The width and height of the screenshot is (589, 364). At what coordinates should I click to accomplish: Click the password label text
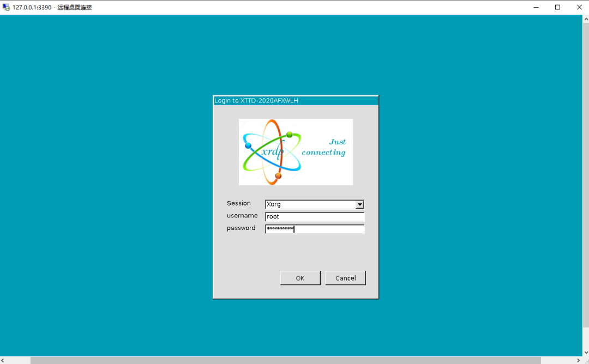click(x=241, y=228)
